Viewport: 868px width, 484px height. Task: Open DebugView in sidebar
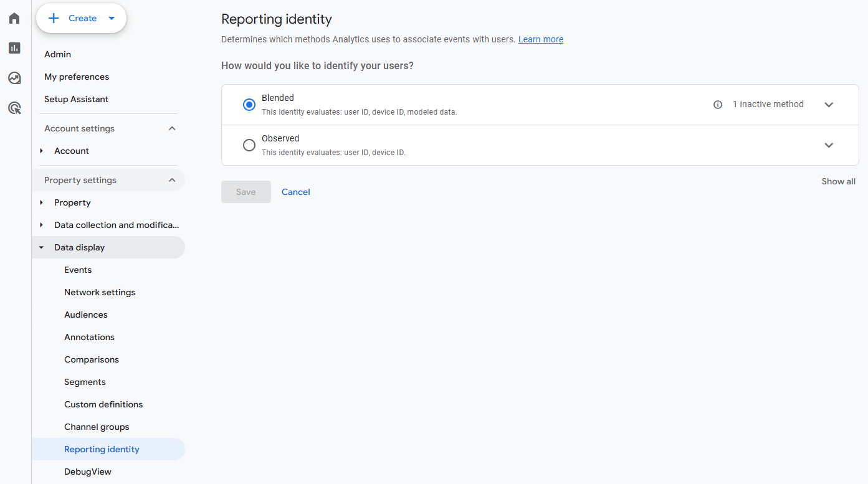click(x=88, y=472)
